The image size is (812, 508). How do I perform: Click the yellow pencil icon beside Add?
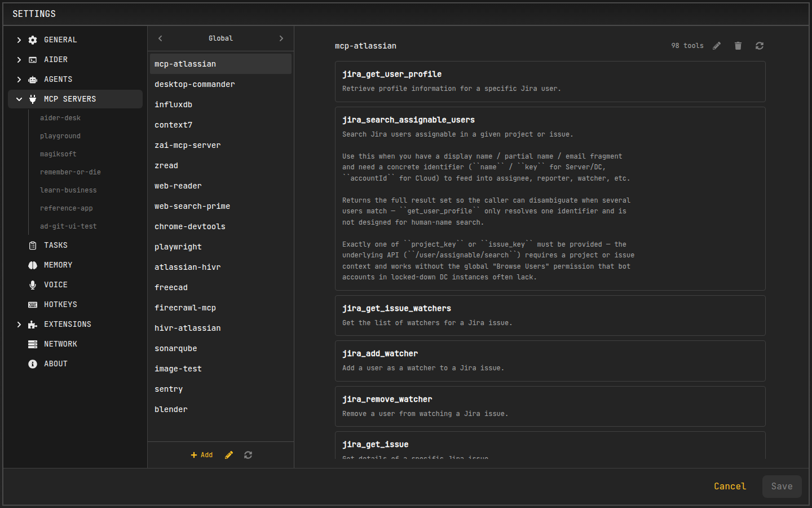229,455
